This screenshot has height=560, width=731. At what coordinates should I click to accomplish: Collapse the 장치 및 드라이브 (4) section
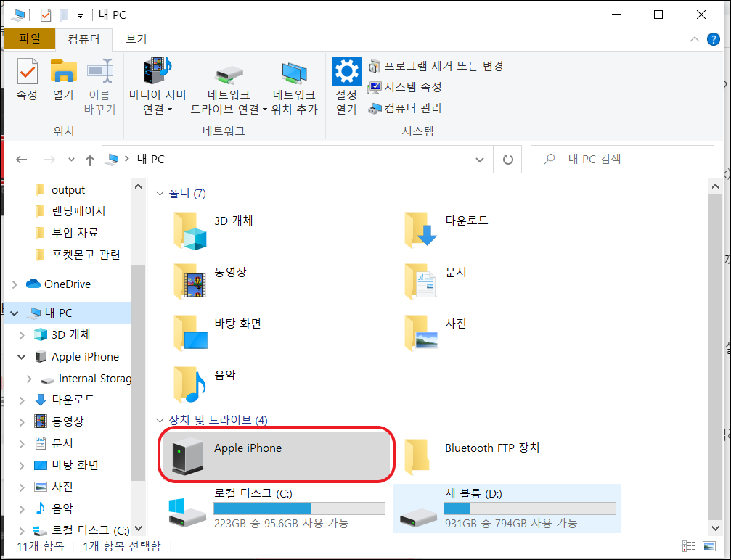pos(160,421)
